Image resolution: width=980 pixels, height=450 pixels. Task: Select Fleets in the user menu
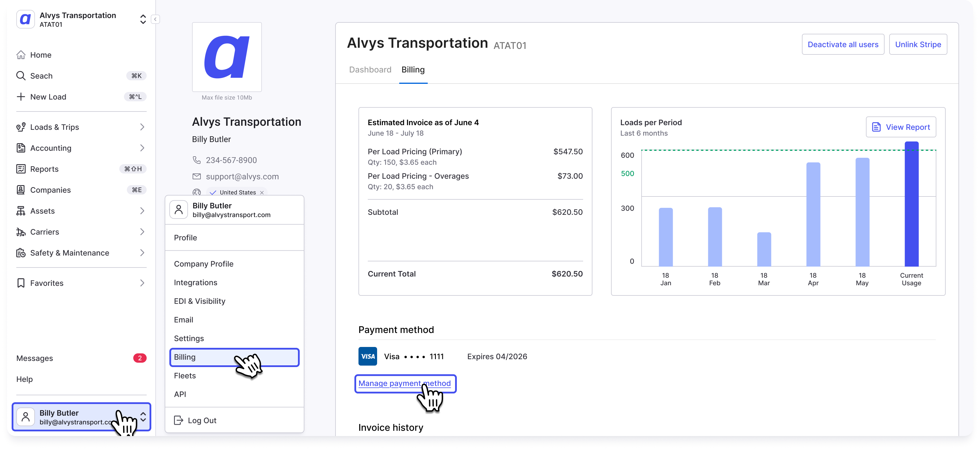coord(234,375)
